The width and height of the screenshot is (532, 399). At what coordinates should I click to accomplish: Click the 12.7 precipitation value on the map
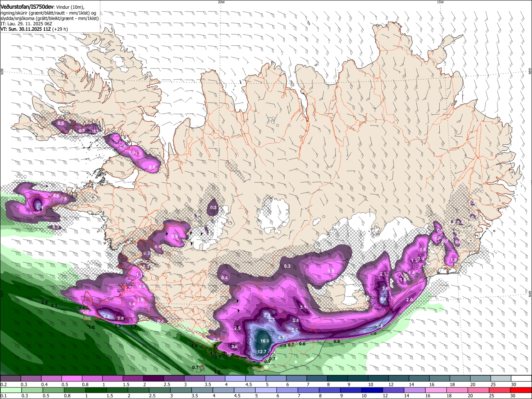[x=262, y=352]
